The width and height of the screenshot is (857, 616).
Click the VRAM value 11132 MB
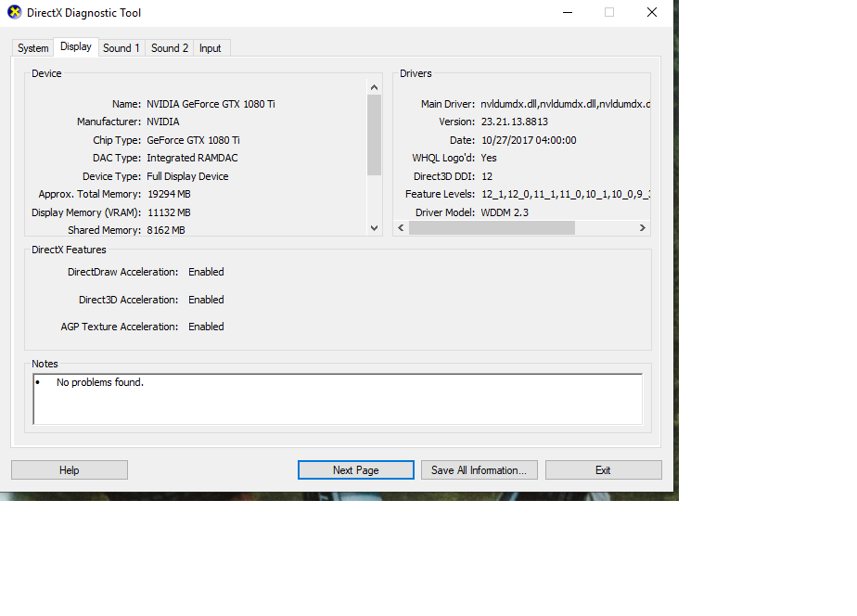pos(170,212)
